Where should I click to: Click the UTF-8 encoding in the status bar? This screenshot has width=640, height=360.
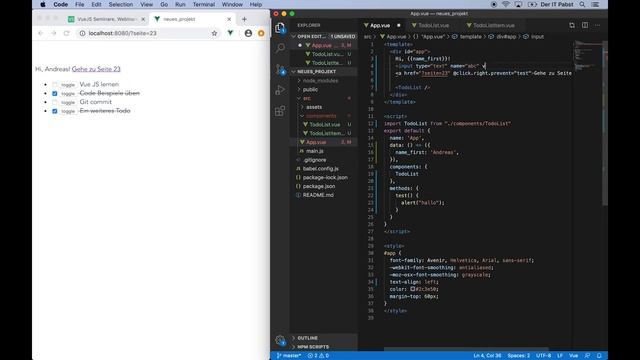point(543,356)
